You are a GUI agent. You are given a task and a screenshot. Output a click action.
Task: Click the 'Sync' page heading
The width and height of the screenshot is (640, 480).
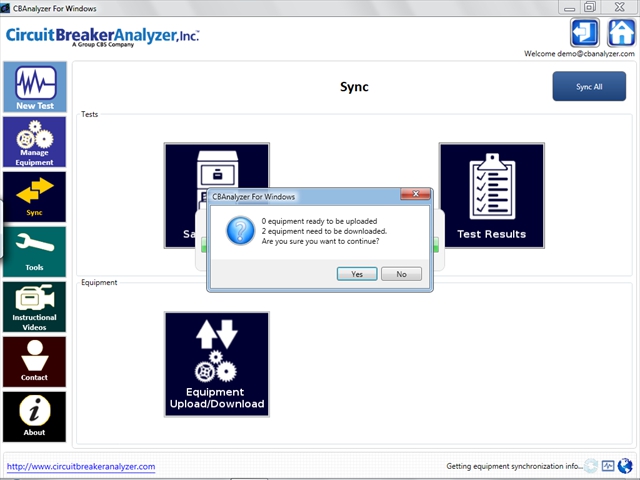pyautogui.click(x=354, y=87)
